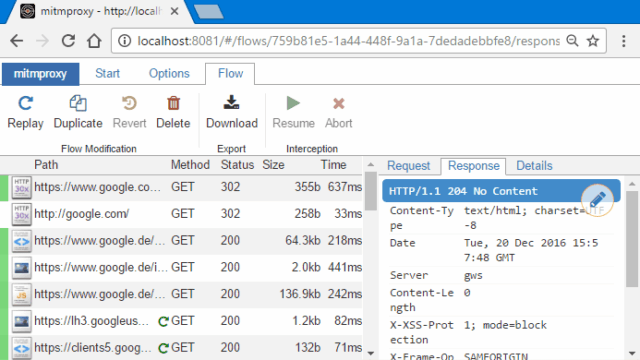Viewport: 640px width, 360px height.
Task: Reload the browser page
Action: 68,41
